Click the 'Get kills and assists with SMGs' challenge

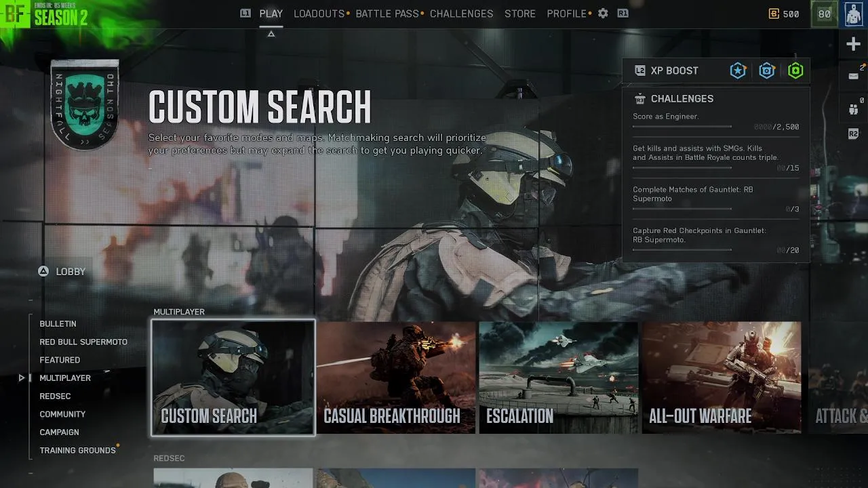click(706, 152)
